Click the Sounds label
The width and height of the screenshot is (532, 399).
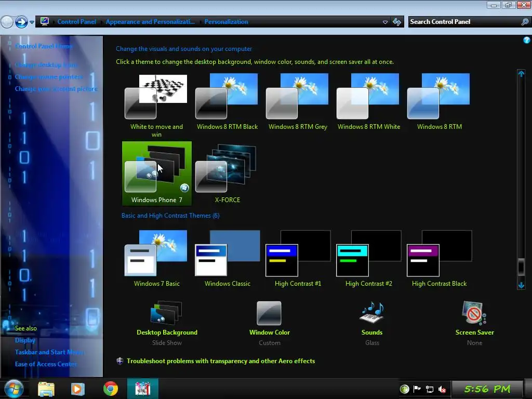[x=372, y=332]
